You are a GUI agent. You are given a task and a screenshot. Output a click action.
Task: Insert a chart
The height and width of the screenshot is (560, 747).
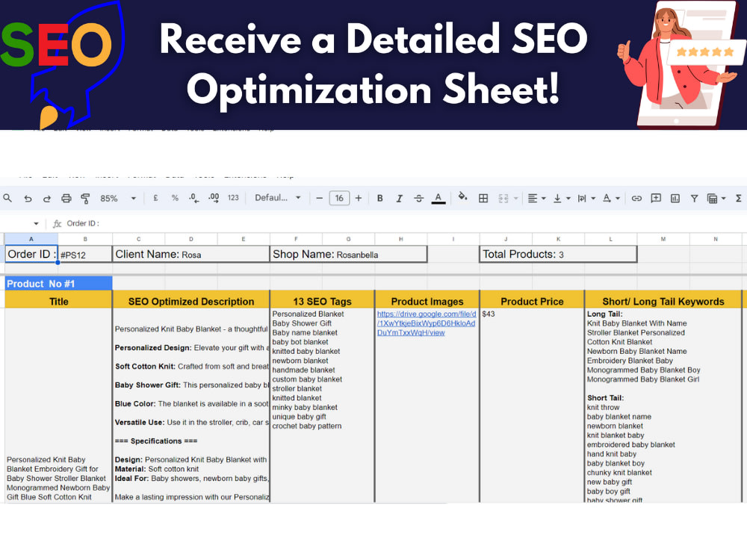pyautogui.click(x=675, y=198)
